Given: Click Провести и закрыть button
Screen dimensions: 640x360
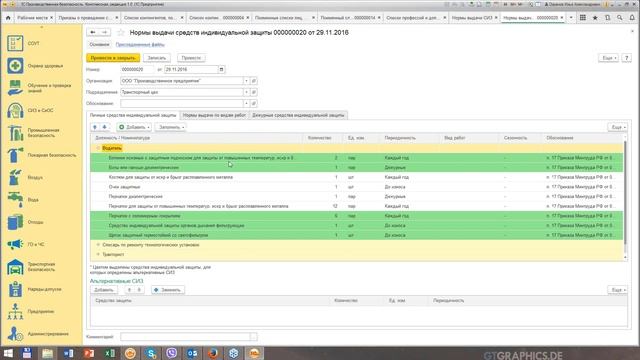Looking at the screenshot, I should 113,58.
